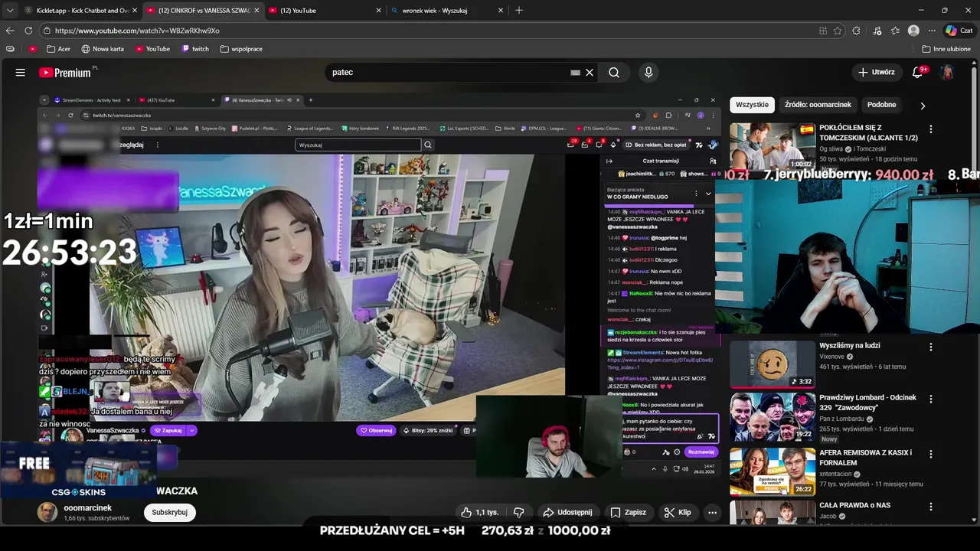
Task: Go back in the browser
Action: coord(10,31)
